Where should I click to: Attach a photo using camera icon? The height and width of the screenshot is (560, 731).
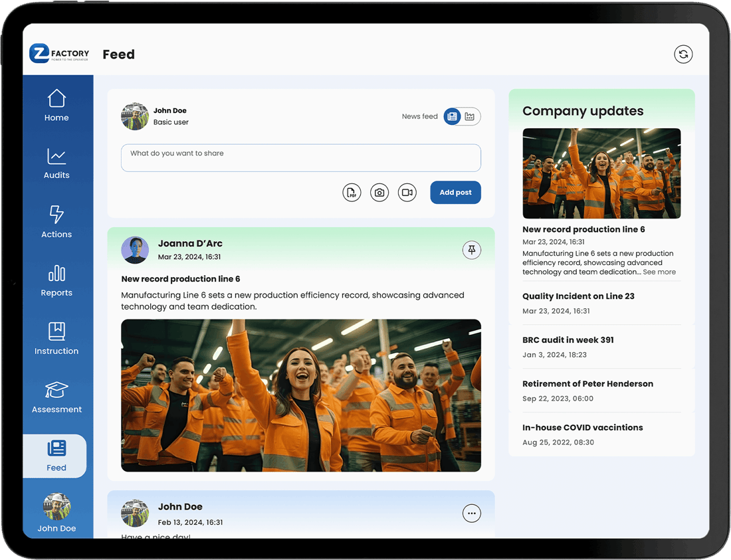(379, 193)
